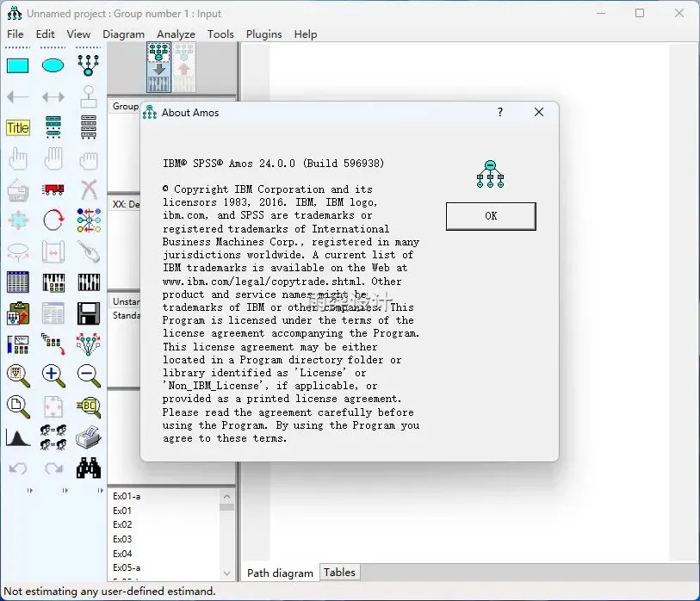Select the rotate indicators tool
Image resolution: width=700 pixels, height=601 pixels.
tap(53, 220)
